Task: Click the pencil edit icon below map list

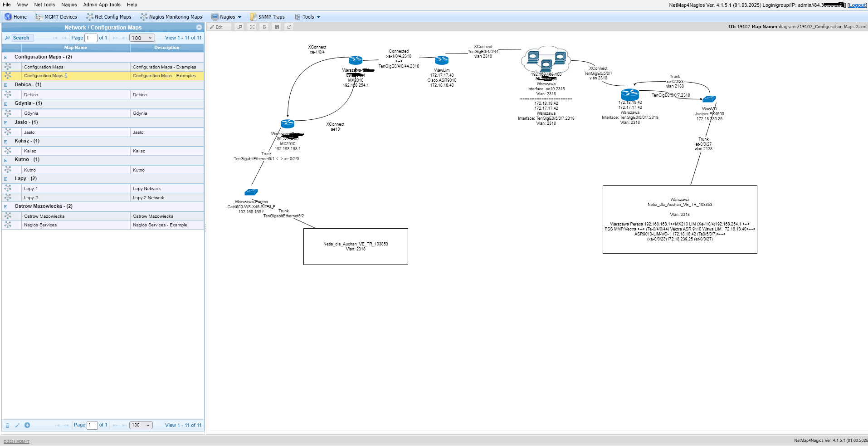Action: (17, 426)
